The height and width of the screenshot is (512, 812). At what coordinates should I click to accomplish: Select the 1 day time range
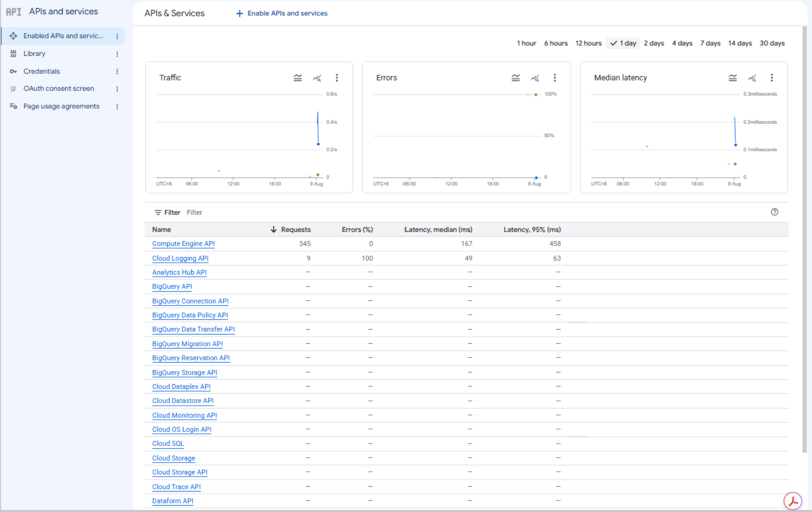623,43
